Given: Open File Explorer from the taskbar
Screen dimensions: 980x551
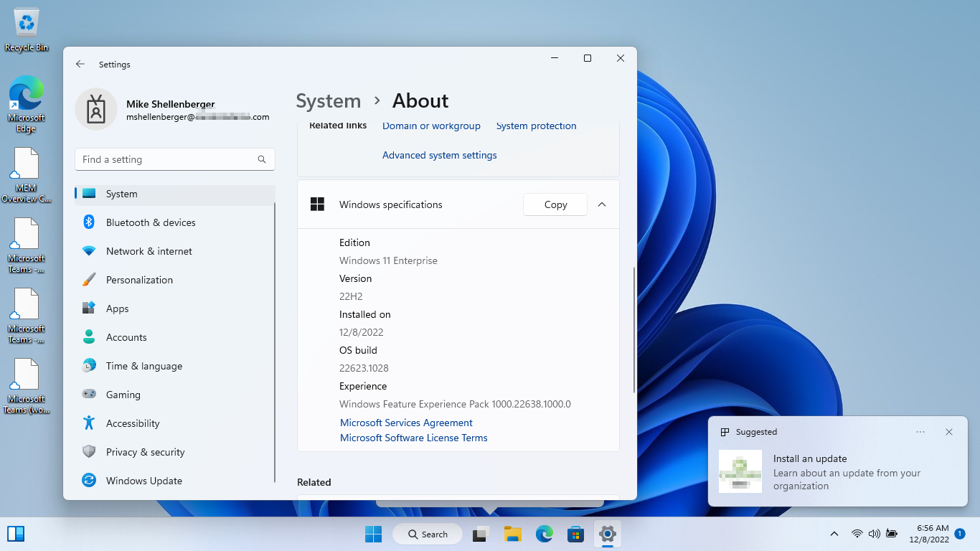Looking at the screenshot, I should 512,534.
